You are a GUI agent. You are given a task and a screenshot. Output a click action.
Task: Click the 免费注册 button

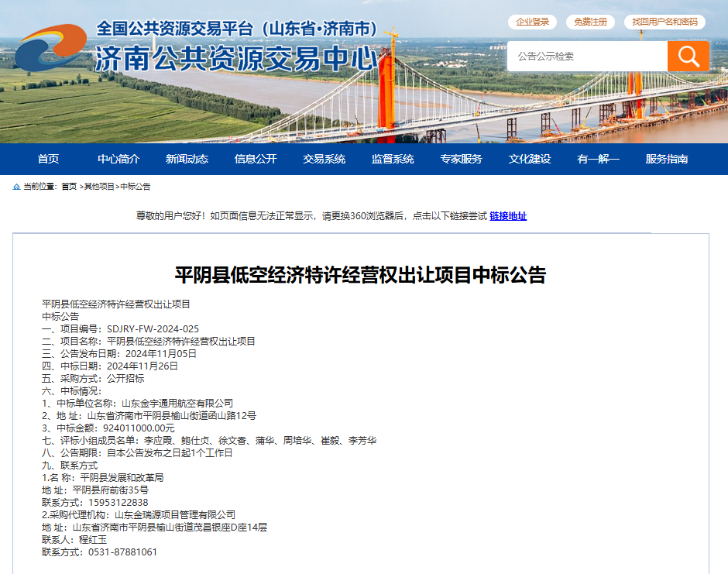pos(591,22)
